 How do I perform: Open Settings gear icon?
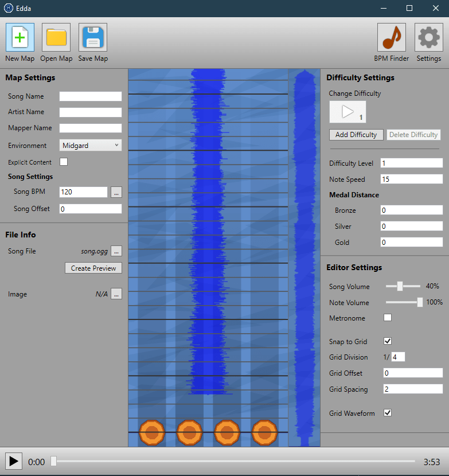tap(429, 37)
